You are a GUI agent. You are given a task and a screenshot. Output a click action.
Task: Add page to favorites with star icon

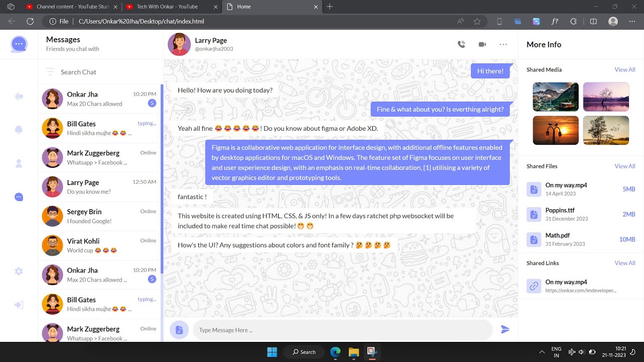pos(477,22)
